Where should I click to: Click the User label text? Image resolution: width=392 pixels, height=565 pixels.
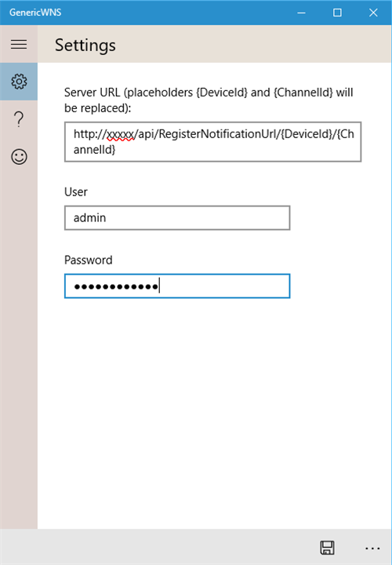(x=75, y=191)
